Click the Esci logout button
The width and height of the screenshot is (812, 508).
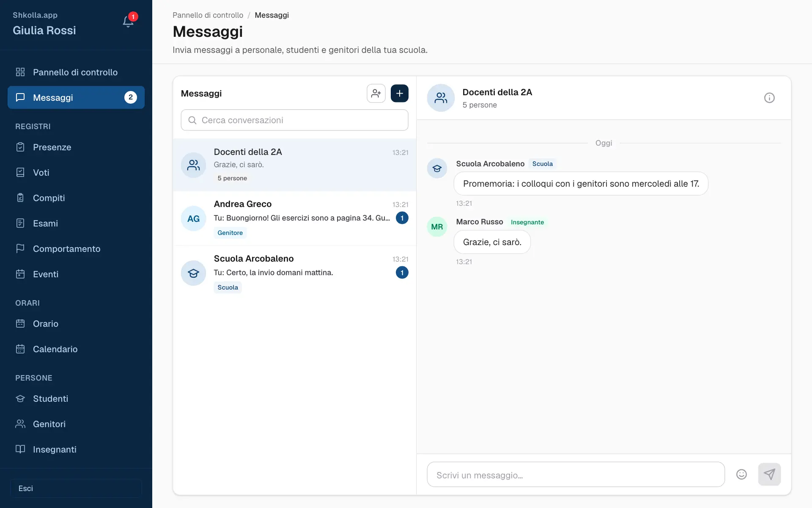tap(76, 489)
